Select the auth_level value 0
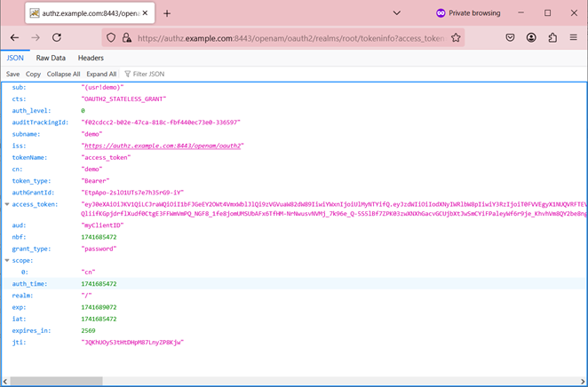588x387 pixels. pyautogui.click(x=83, y=111)
